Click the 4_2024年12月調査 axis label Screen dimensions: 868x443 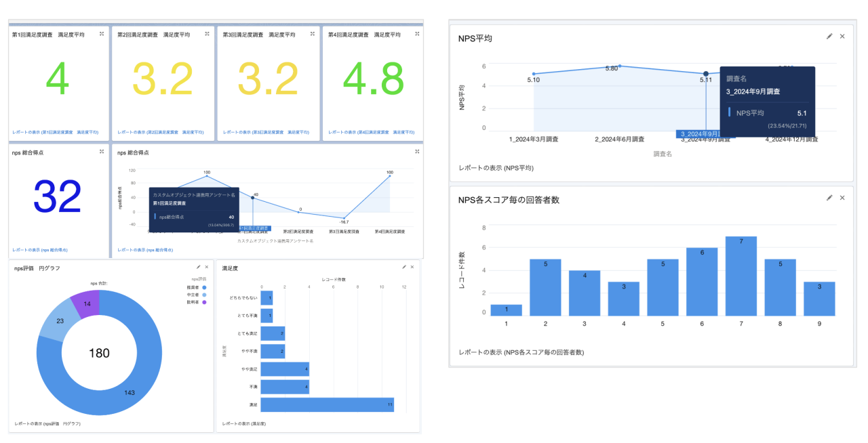pos(792,140)
